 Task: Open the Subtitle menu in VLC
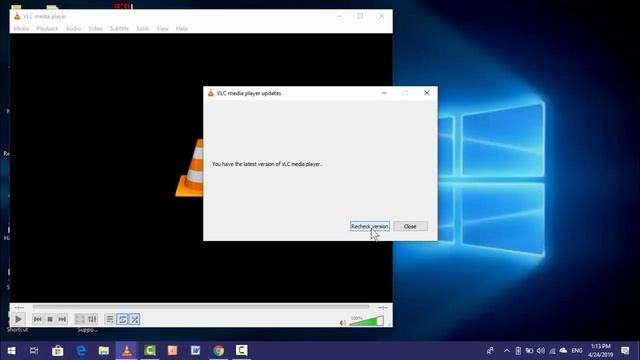(x=119, y=29)
